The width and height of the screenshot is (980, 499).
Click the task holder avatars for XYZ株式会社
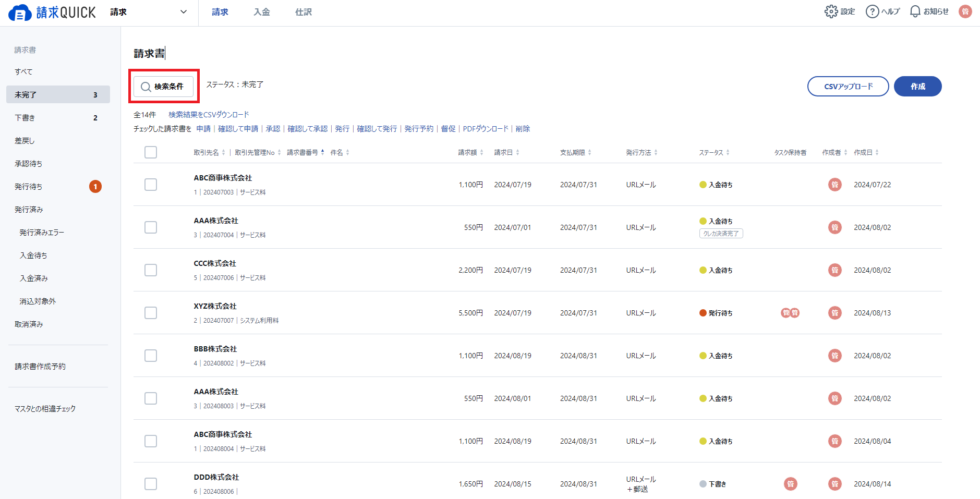(790, 313)
